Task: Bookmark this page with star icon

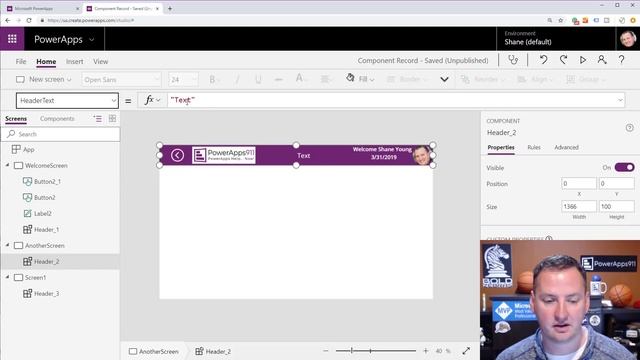Action: (x=561, y=20)
